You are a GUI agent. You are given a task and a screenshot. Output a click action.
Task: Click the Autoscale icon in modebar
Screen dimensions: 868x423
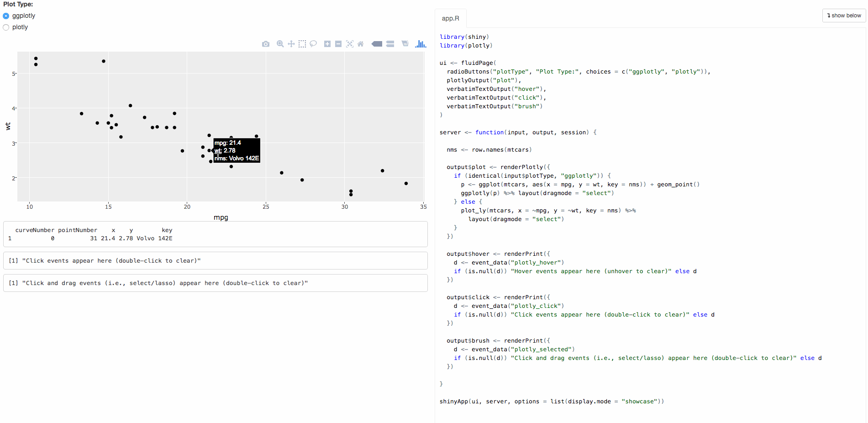click(x=350, y=44)
